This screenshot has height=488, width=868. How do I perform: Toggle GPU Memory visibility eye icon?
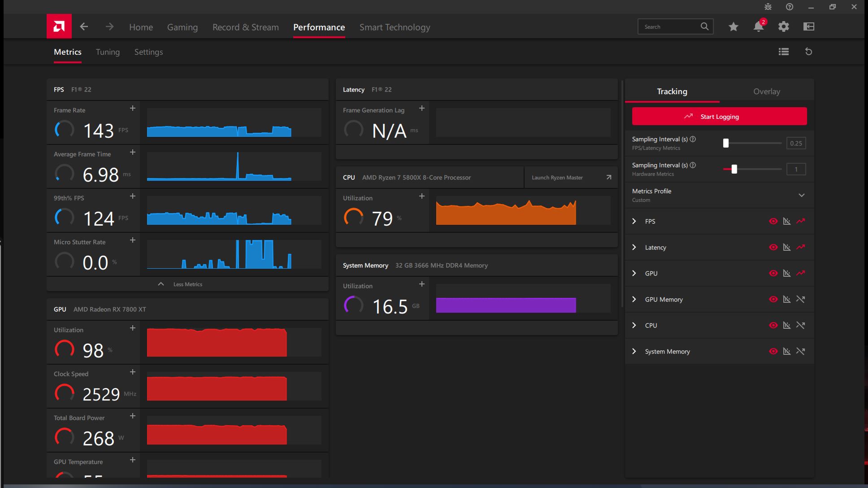click(773, 299)
